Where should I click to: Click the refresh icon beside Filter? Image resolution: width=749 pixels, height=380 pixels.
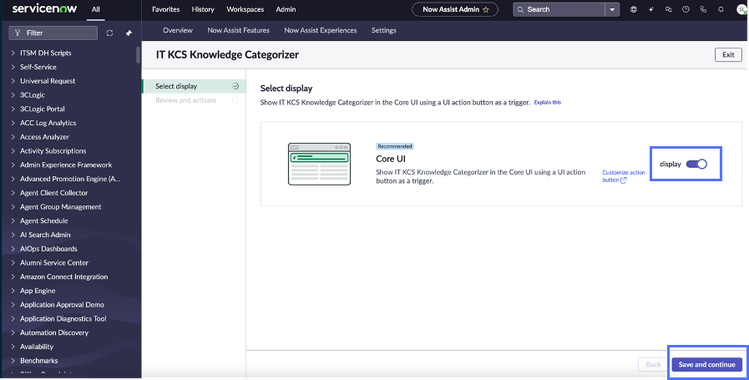(x=109, y=33)
